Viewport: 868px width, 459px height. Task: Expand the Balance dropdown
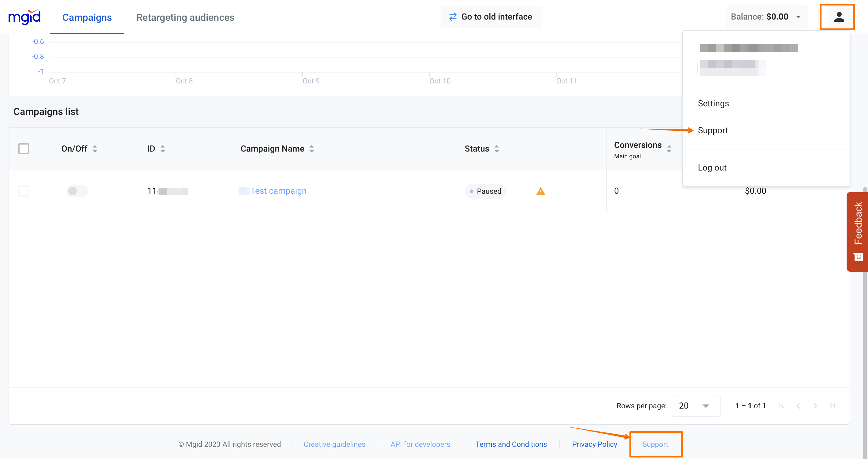798,17
